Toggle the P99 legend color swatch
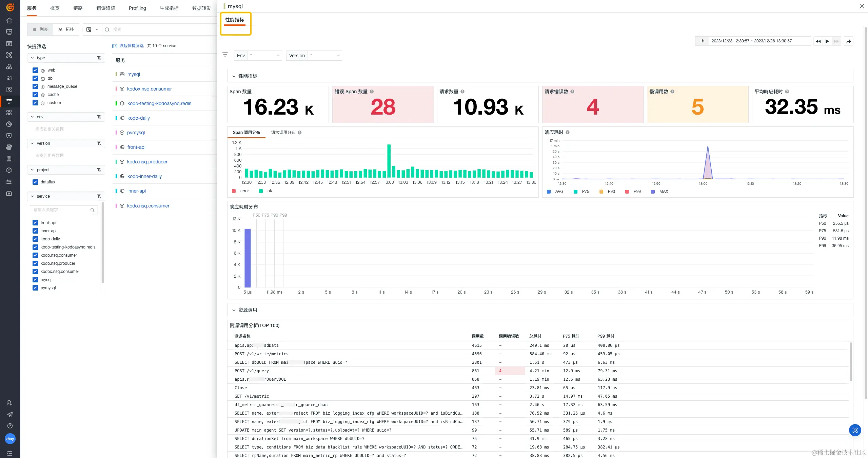868x458 pixels. pyautogui.click(x=627, y=192)
